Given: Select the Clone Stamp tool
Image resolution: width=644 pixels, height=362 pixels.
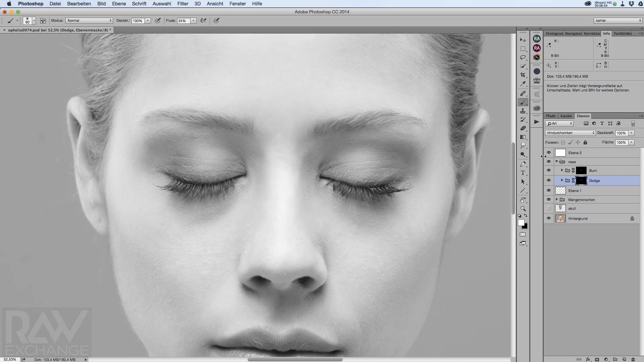Looking at the screenshot, I should [x=523, y=111].
